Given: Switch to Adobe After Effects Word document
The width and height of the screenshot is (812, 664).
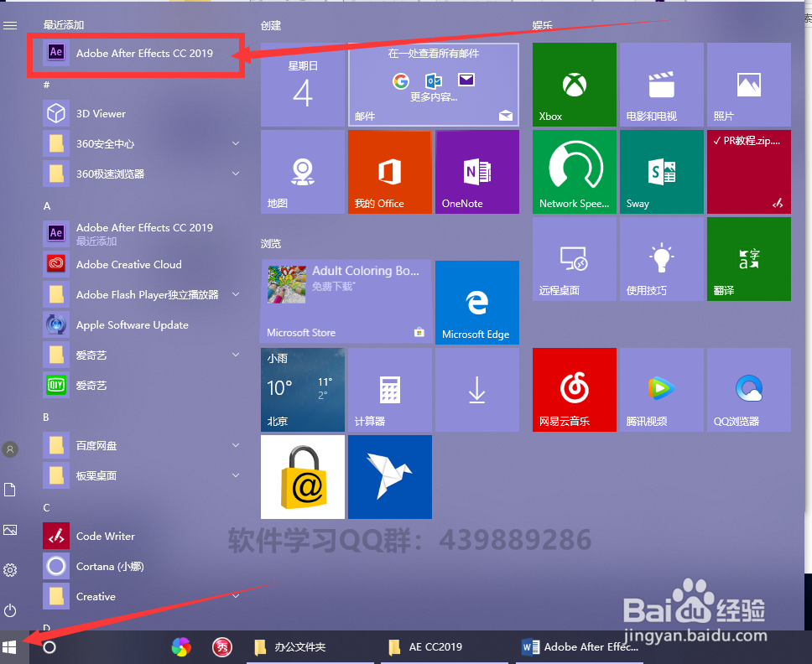Looking at the screenshot, I should 580,647.
